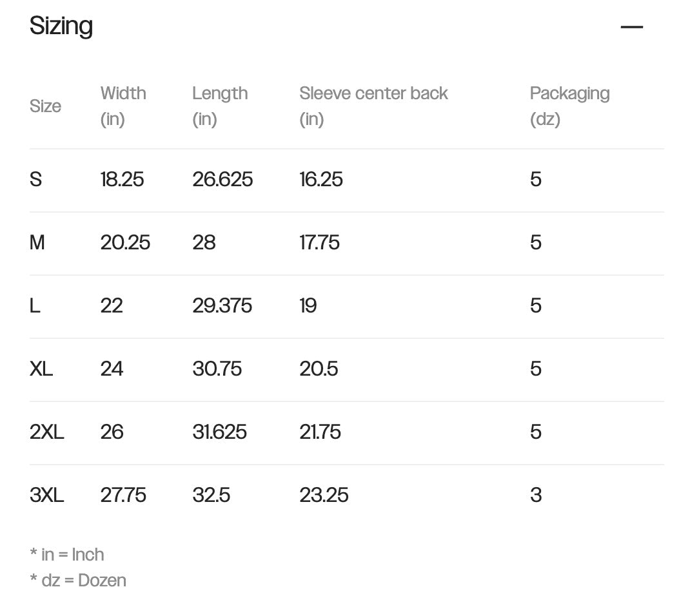The width and height of the screenshot is (690, 616).
Task: Click the 3 packaging value for 3XL
Action: (x=536, y=495)
